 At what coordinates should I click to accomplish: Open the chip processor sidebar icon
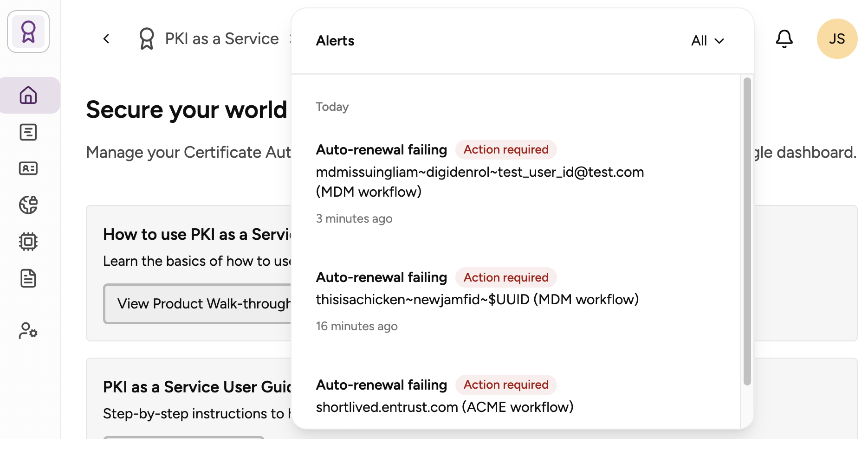point(28,242)
